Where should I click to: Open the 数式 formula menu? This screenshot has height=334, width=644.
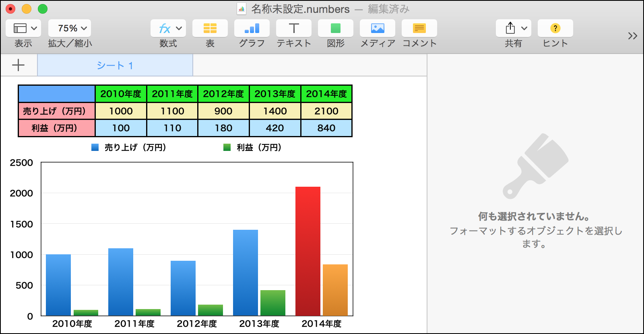pyautogui.click(x=168, y=28)
